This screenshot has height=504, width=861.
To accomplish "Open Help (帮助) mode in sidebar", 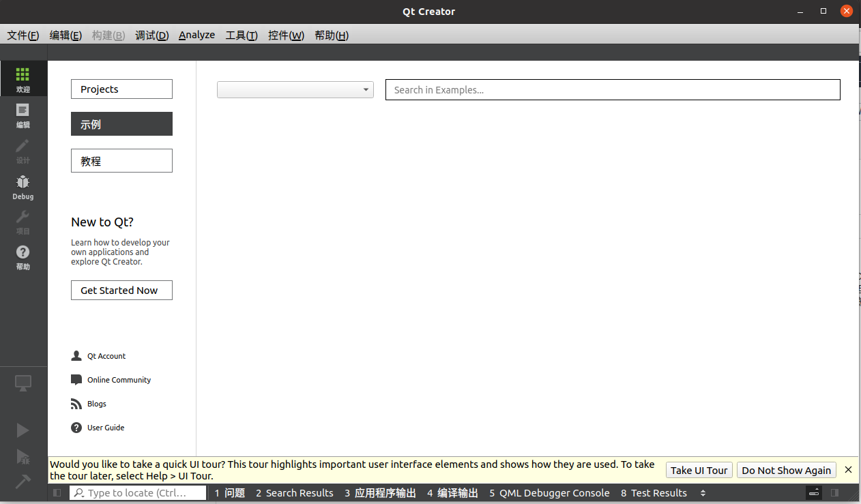I will click(23, 258).
